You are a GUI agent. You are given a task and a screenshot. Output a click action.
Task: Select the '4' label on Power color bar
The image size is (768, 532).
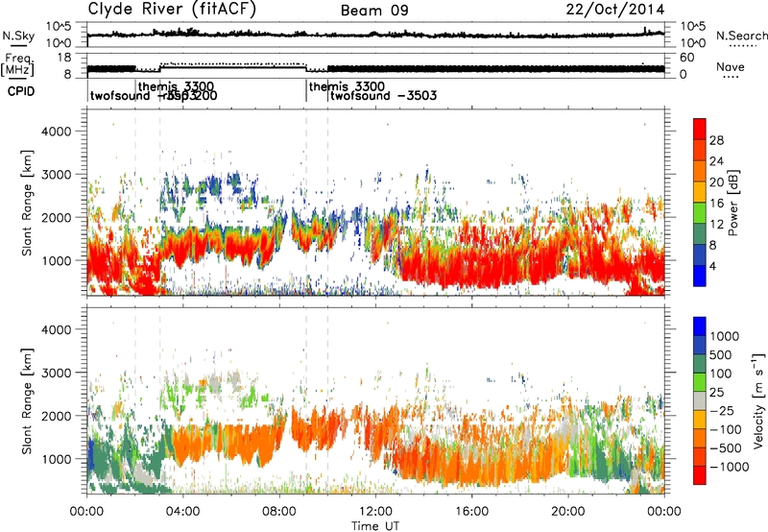point(712,266)
